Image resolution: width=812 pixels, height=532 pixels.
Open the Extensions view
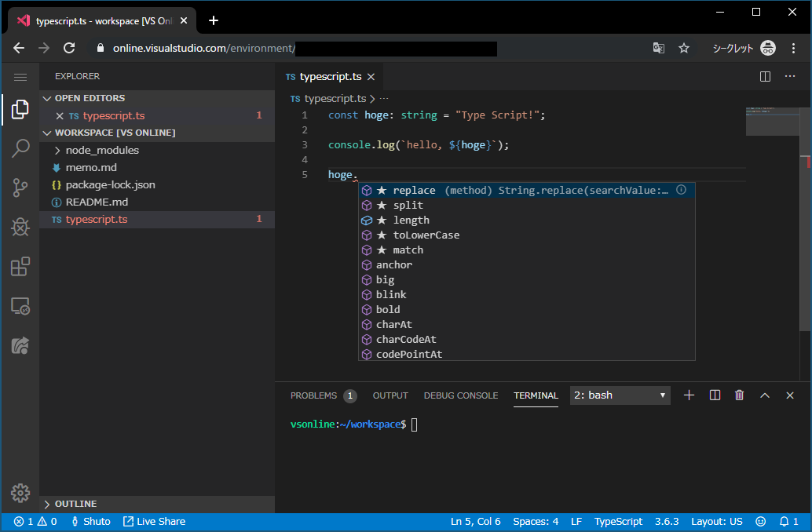click(x=20, y=267)
